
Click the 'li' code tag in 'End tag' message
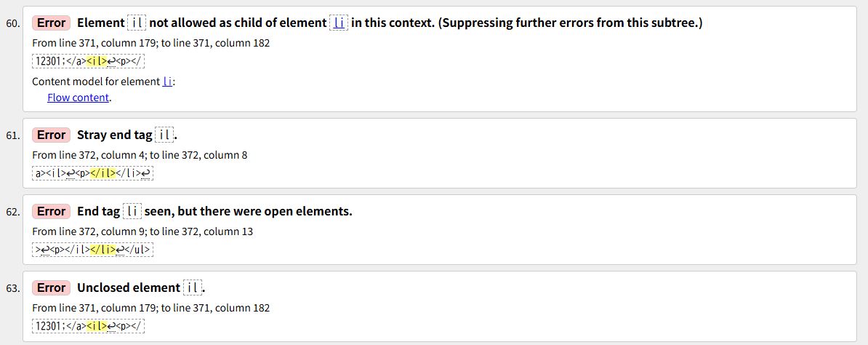point(132,211)
